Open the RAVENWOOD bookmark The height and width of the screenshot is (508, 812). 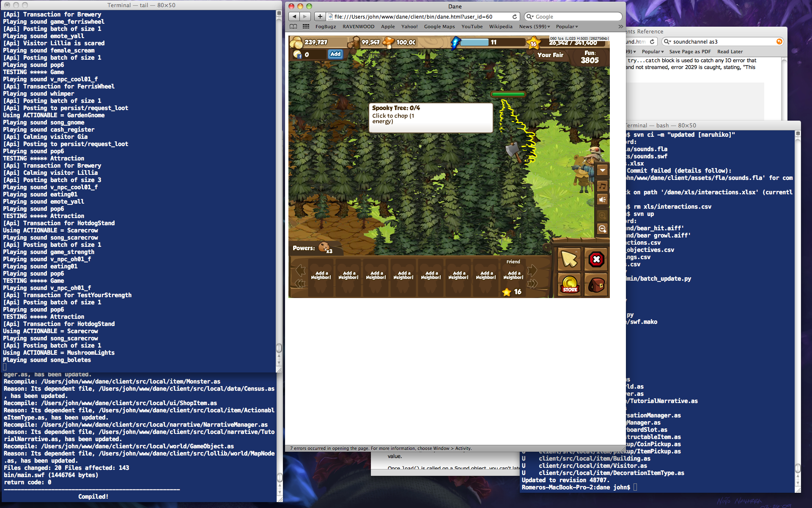point(358,27)
